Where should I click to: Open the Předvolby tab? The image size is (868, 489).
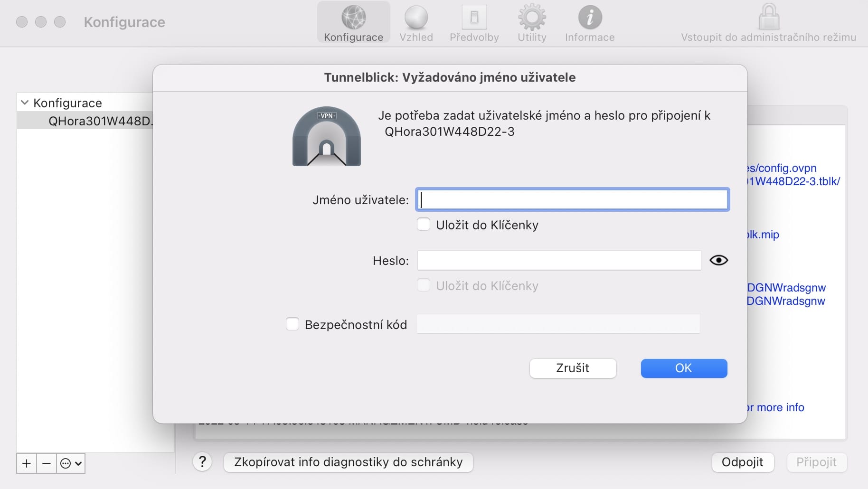coord(474,23)
